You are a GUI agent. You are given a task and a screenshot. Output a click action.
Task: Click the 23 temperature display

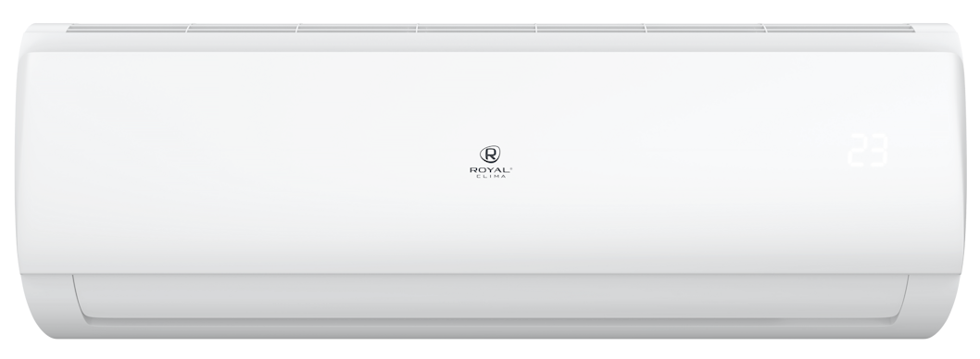(x=868, y=151)
